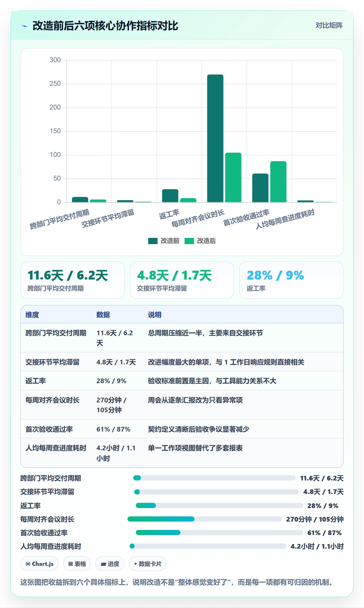Image resolution: width=364 pixels, height=608 pixels.
Task: Click the 数据 column header
Action: tap(103, 315)
